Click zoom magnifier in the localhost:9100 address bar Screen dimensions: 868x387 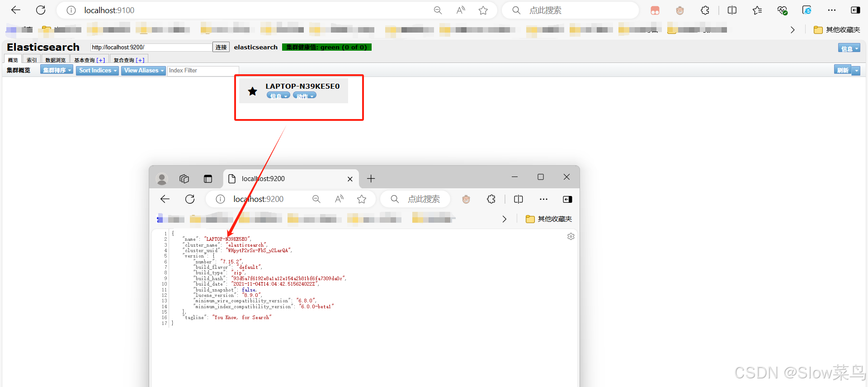tap(438, 10)
